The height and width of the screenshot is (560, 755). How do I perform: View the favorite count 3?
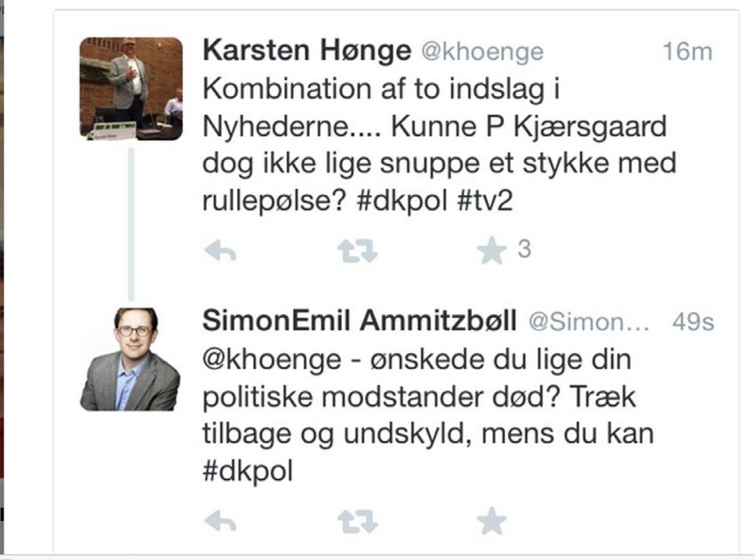(x=524, y=249)
